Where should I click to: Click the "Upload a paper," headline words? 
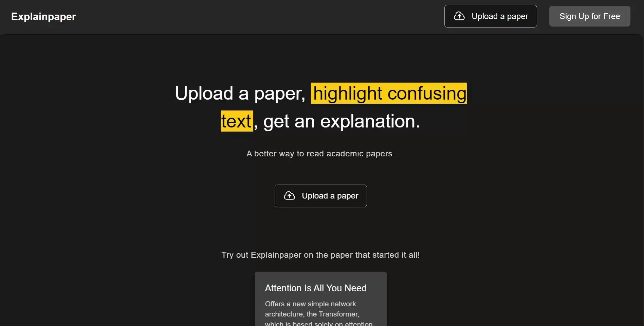pos(240,93)
